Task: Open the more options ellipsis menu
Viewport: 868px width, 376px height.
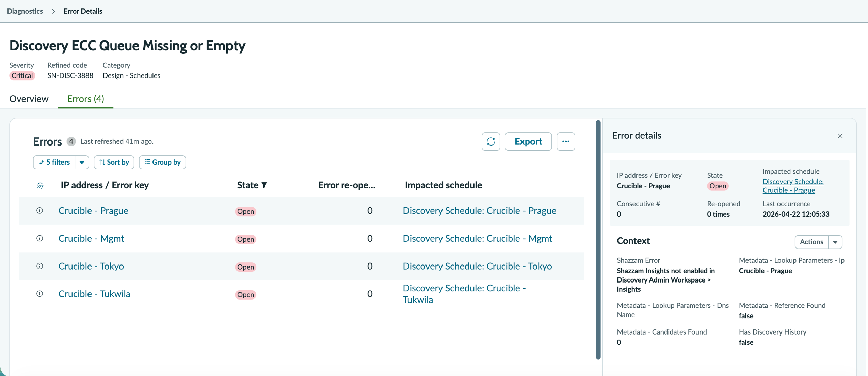Action: (565, 141)
